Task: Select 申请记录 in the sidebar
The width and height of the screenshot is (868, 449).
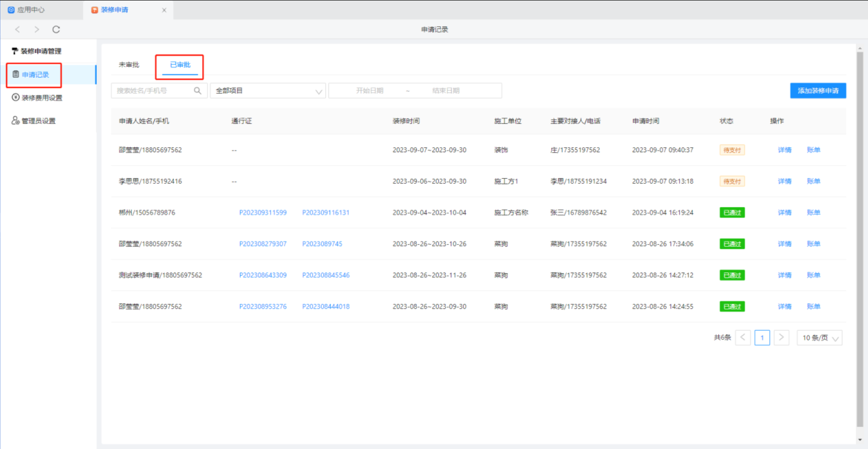Action: point(35,75)
